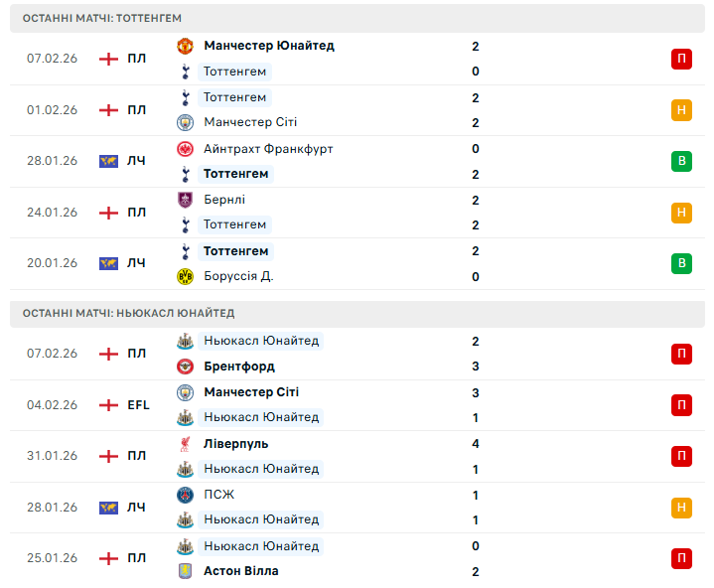The image size is (714, 588).
Task: Click the Останні матчі: Тоттенгем header
Action: click(102, 19)
